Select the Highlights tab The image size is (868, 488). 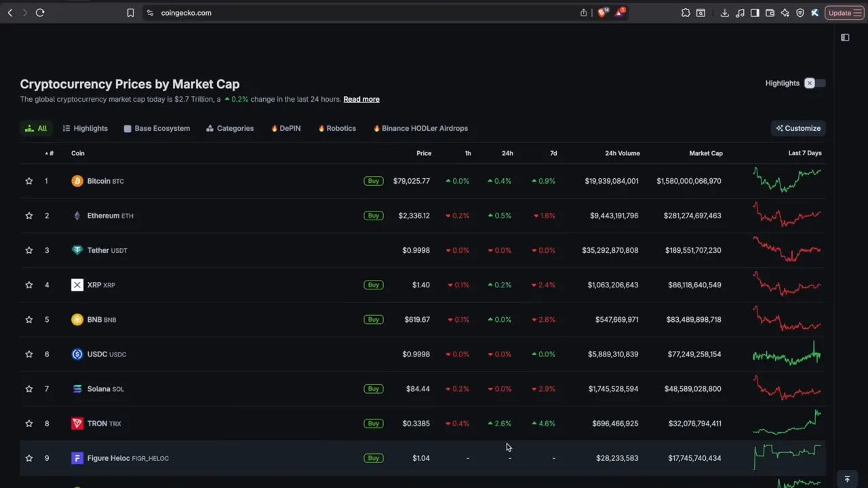click(x=85, y=128)
